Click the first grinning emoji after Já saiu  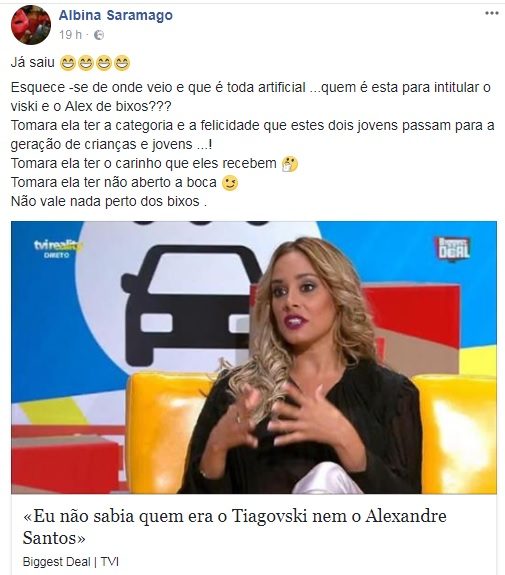click(x=67, y=62)
